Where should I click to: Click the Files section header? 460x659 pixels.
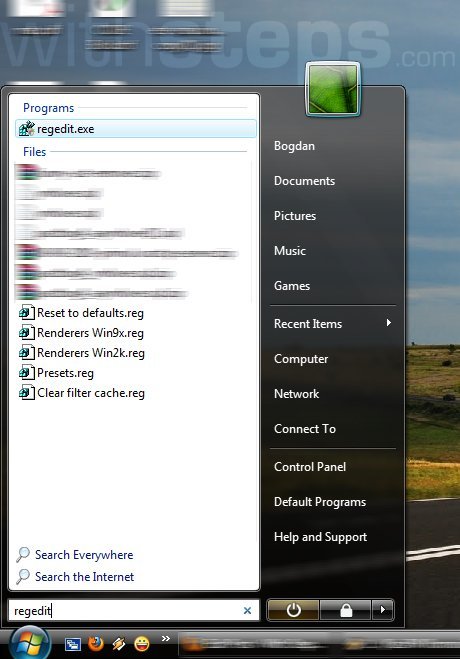(34, 152)
